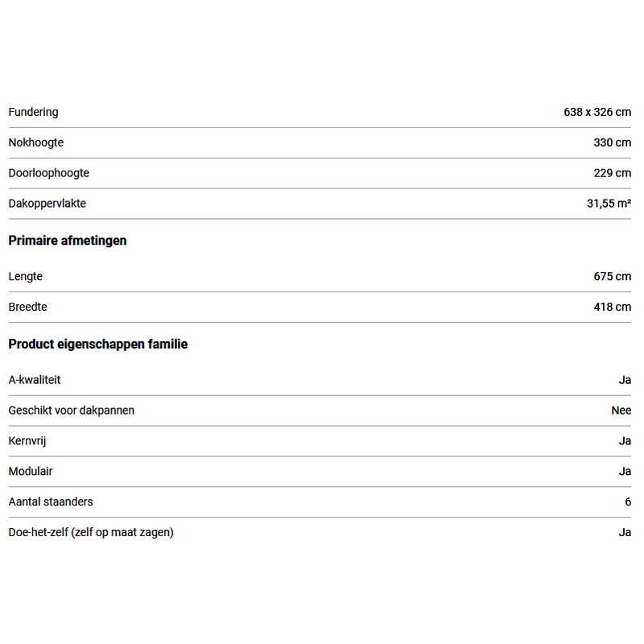
Task: Click the Lengte label
Action: 25,276
